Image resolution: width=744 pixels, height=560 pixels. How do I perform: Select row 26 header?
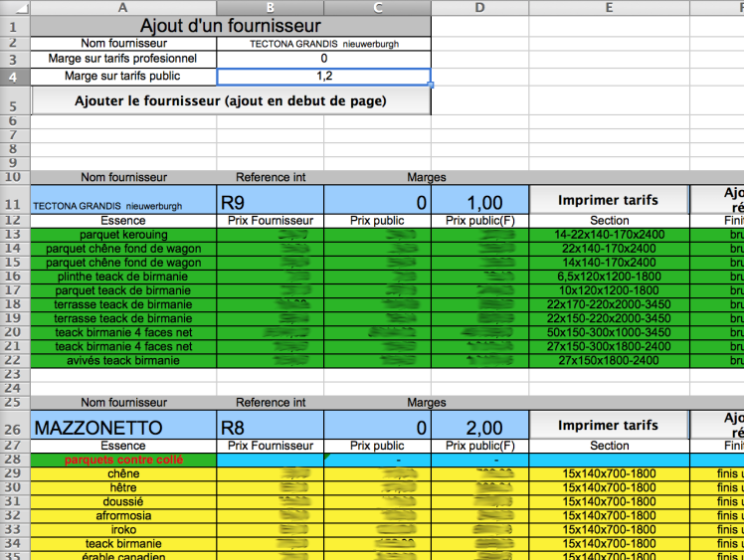[15, 425]
